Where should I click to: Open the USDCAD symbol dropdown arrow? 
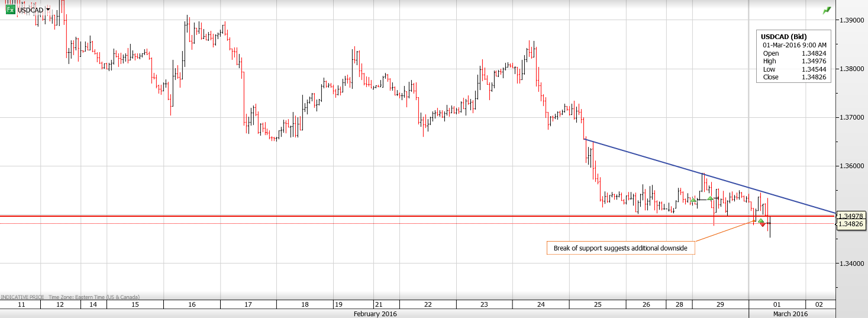click(49, 9)
